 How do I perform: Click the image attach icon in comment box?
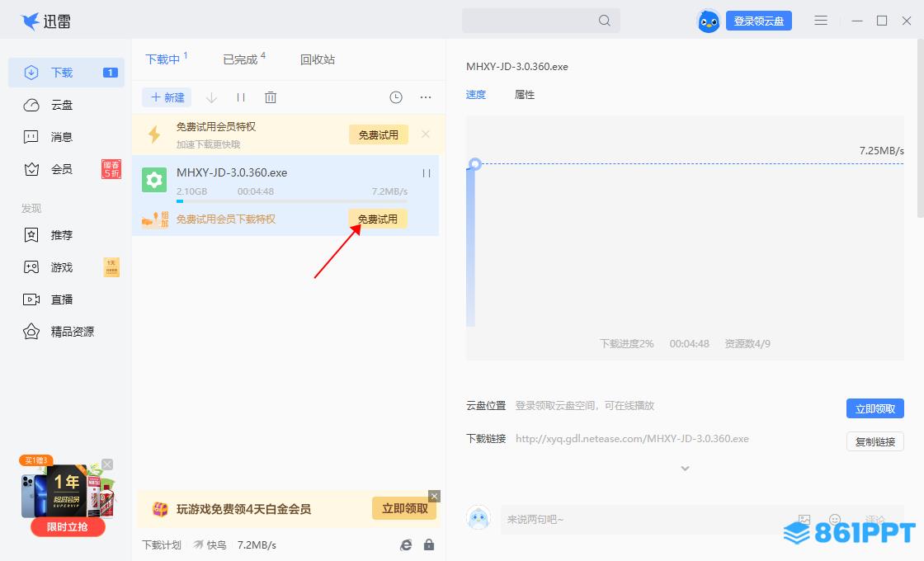(x=804, y=519)
